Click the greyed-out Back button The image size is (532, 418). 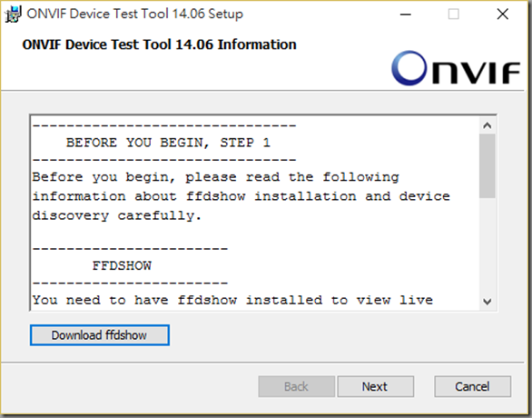pyautogui.click(x=297, y=386)
